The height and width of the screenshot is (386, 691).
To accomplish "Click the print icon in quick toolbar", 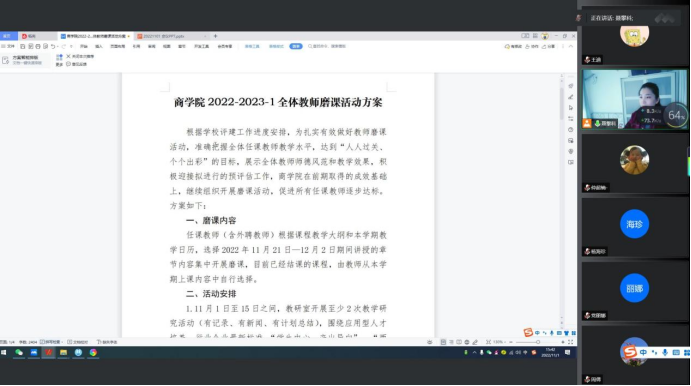I will [38, 46].
